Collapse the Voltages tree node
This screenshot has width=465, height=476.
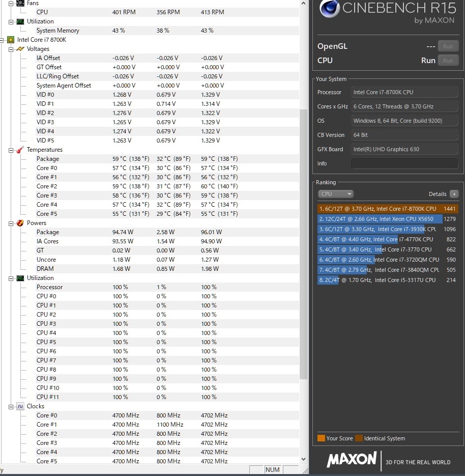click(x=11, y=49)
